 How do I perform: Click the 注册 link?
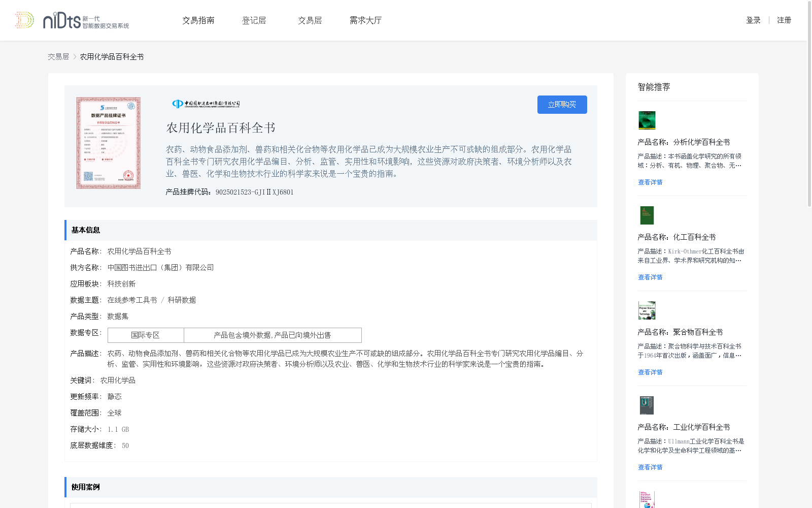784,20
